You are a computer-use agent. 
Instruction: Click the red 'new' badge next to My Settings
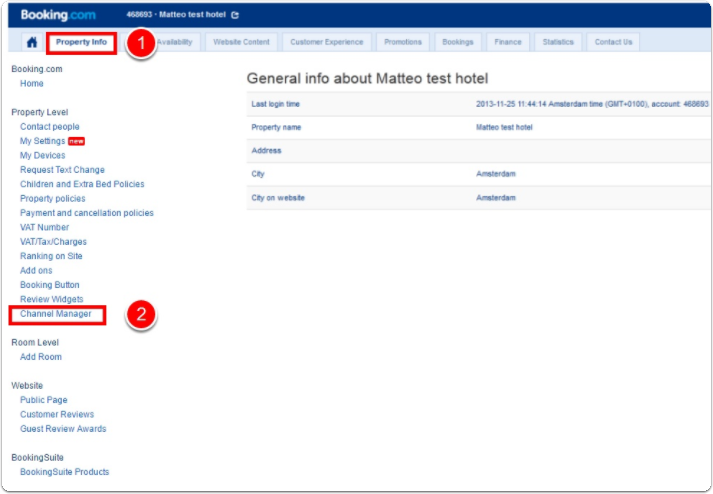[x=76, y=141]
